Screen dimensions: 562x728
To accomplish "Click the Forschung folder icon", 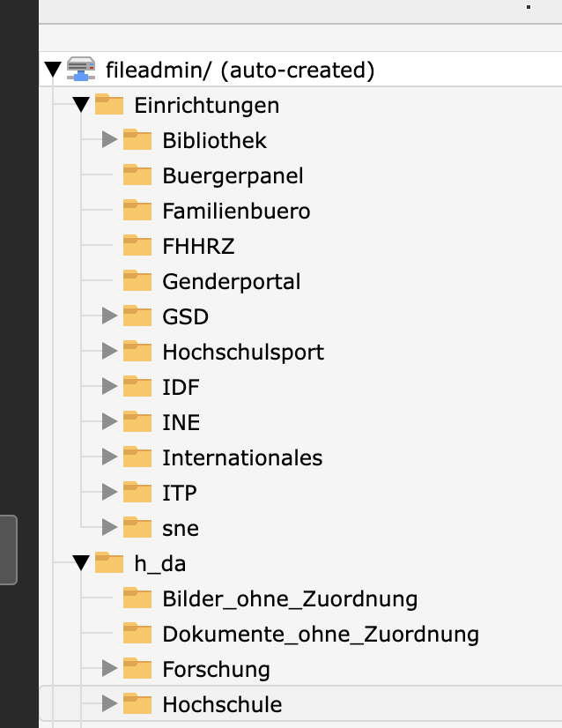I will pos(137,669).
